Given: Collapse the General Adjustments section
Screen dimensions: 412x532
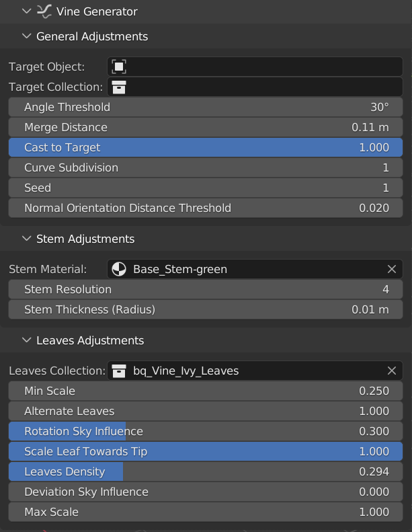Looking at the screenshot, I should 27,36.
